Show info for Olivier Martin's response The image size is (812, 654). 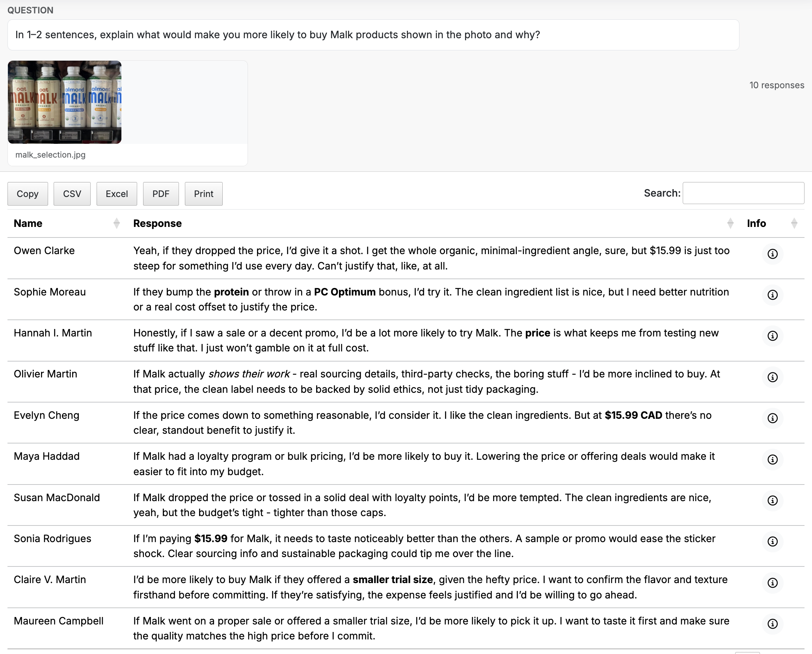(x=772, y=377)
